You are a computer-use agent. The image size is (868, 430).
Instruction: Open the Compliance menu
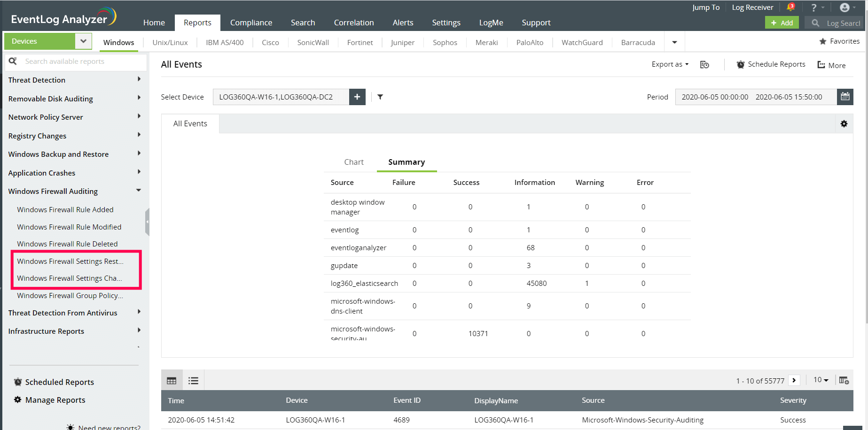pos(251,23)
